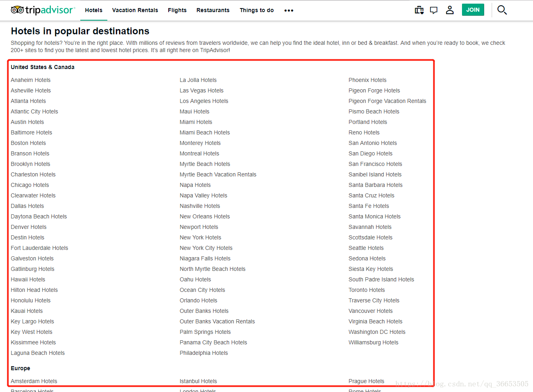533x392 pixels.
Task: Open the profile person icon
Action: 450,10
